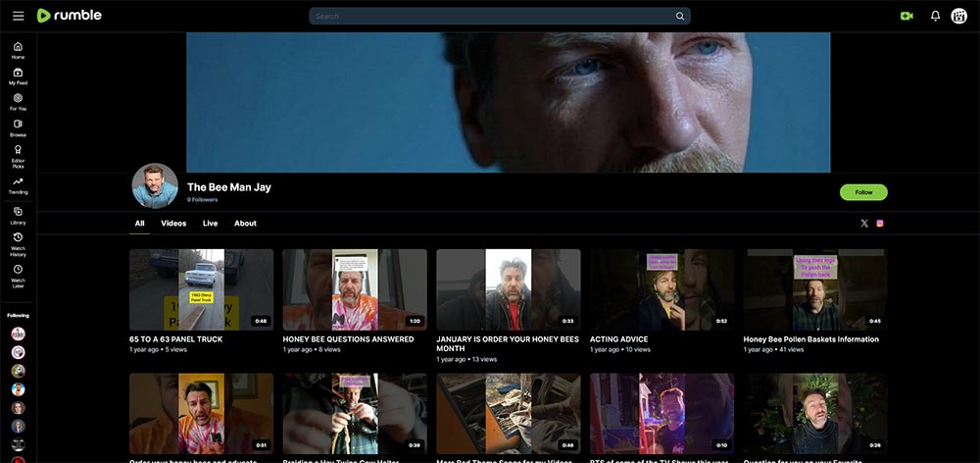The image size is (980, 463).
Task: Click the 9 Followers text
Action: 203,200
